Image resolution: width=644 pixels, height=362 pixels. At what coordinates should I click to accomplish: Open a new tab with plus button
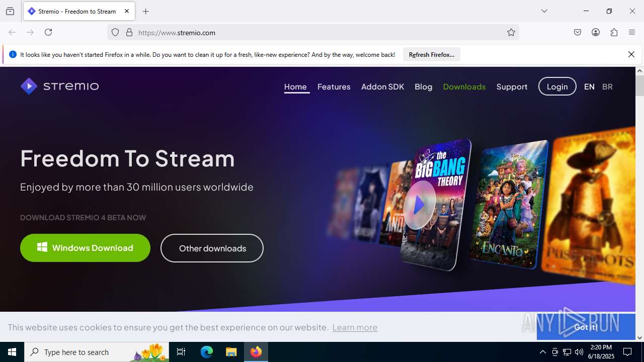tap(146, 11)
